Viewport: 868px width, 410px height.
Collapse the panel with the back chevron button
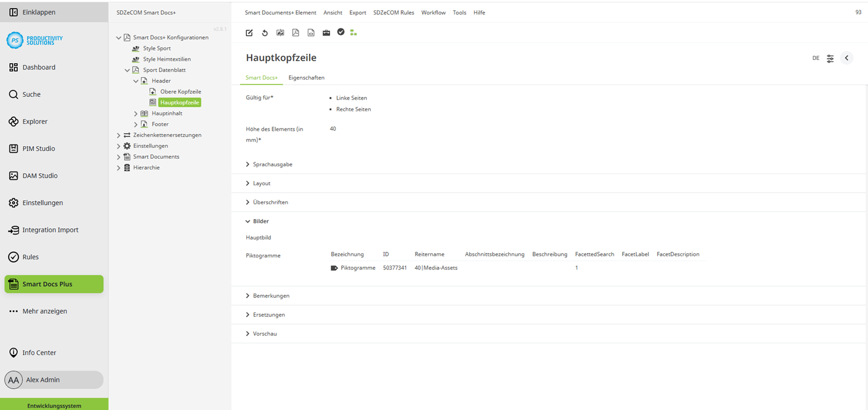[x=847, y=58]
